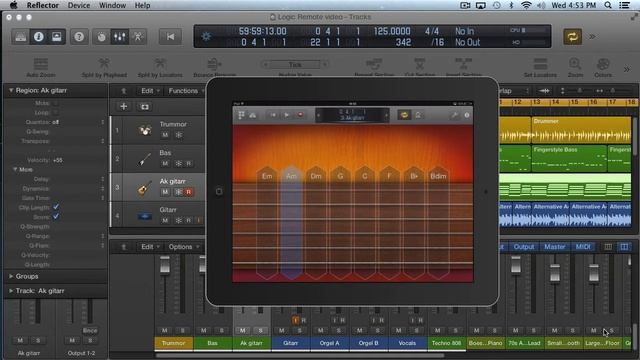
Task: Click Split by Playhead toolbar icon
Action: pos(104,64)
